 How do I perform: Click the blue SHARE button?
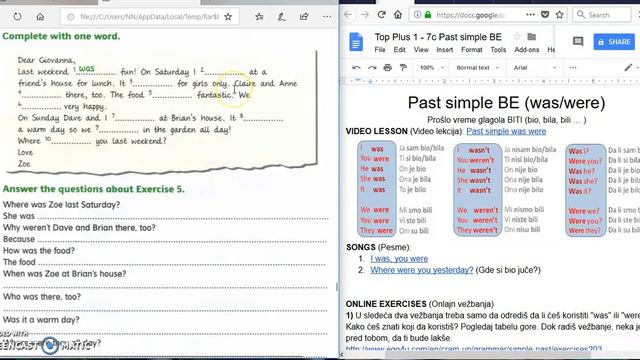(614, 42)
